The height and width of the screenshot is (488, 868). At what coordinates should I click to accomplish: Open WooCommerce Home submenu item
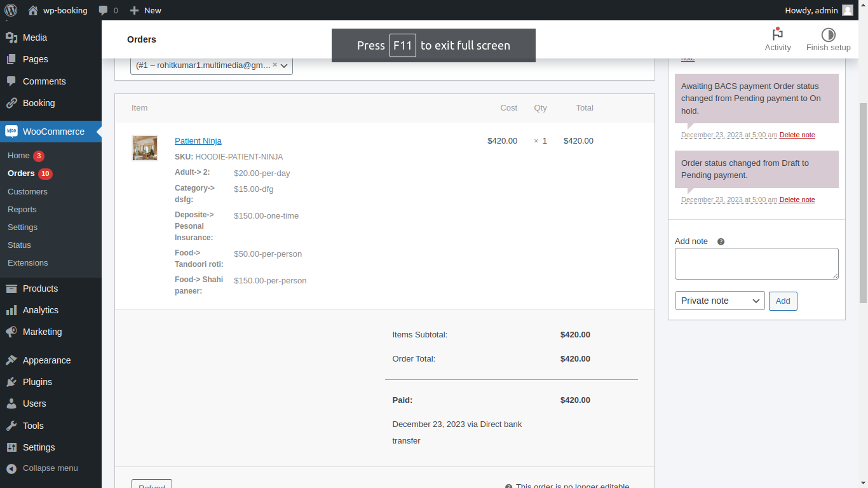(x=18, y=156)
